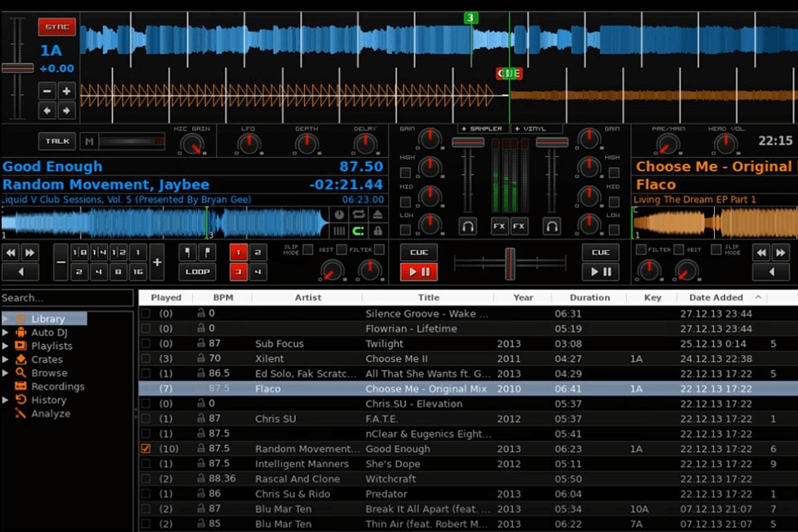Screen dimensions: 798x532
Task: Pause deck 1 with the red play/pause
Action: point(419,272)
